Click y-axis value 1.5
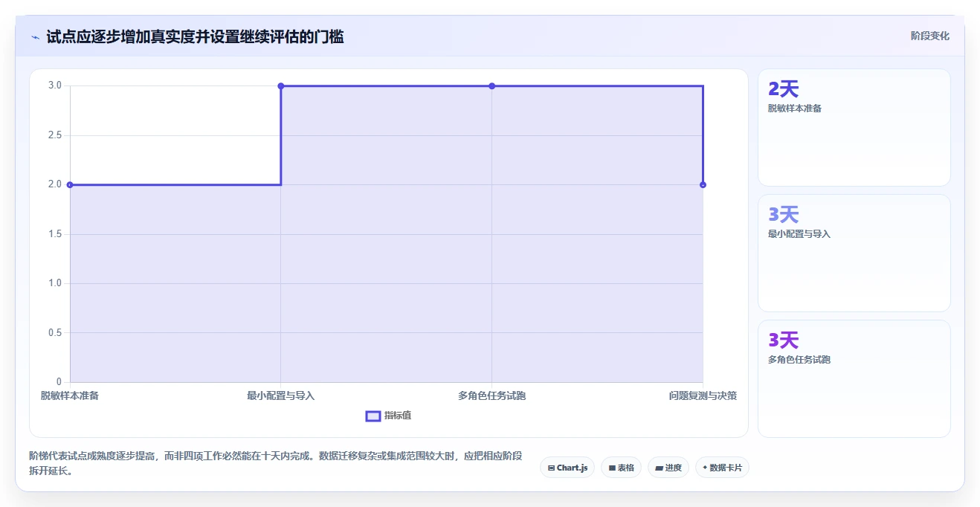The image size is (980, 507). click(x=55, y=234)
